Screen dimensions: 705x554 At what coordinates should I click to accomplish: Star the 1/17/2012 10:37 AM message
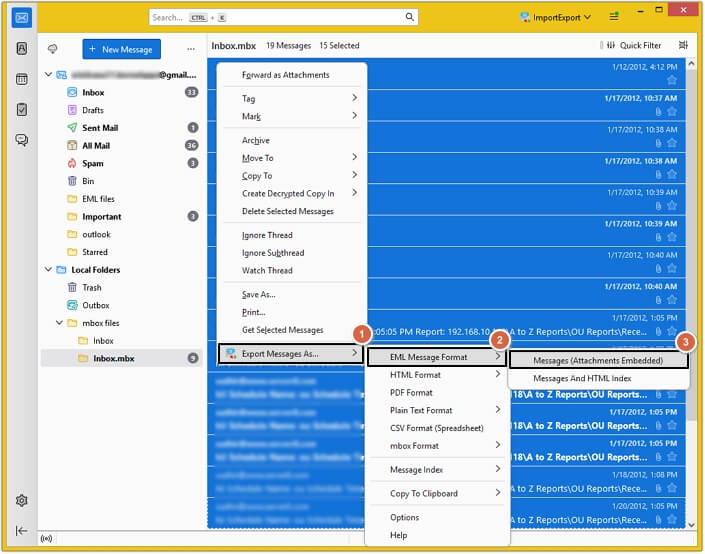pos(672,112)
